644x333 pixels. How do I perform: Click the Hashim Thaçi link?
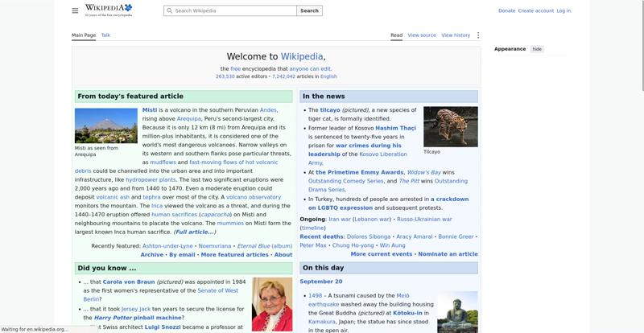click(x=395, y=128)
